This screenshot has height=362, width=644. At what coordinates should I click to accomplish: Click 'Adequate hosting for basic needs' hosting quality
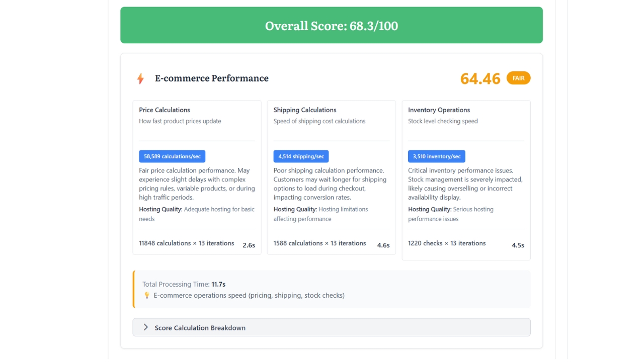(197, 214)
